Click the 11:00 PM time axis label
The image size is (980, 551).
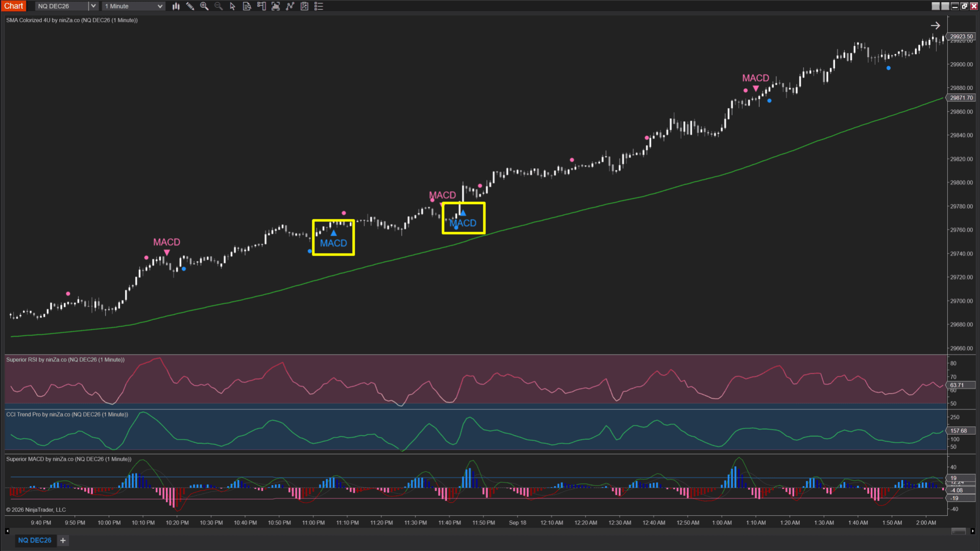coord(313,522)
